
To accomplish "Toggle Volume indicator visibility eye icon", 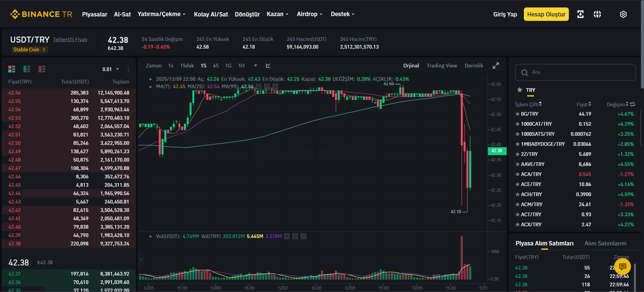I will click(287, 236).
